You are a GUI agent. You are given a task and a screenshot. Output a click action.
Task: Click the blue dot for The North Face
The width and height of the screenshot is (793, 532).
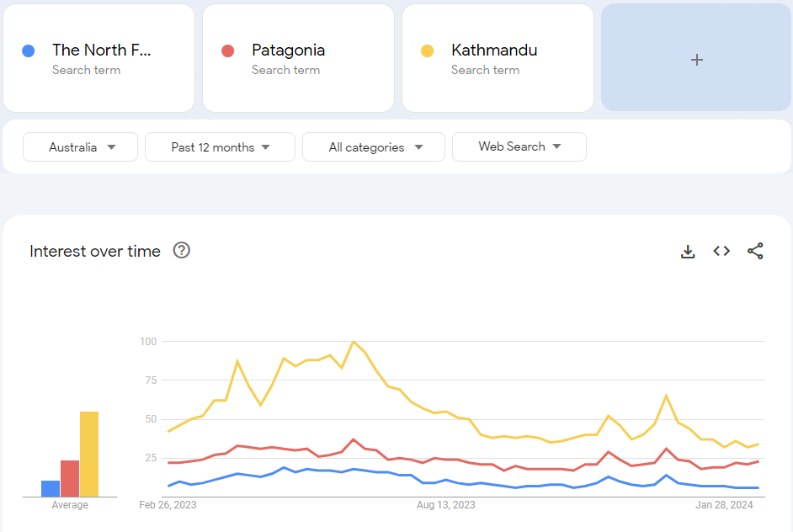click(x=29, y=51)
